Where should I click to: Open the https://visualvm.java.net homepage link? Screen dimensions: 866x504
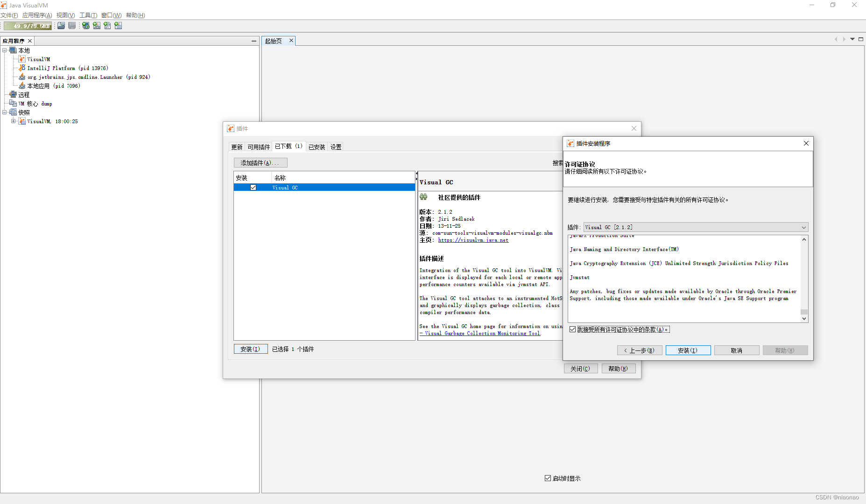473,240
